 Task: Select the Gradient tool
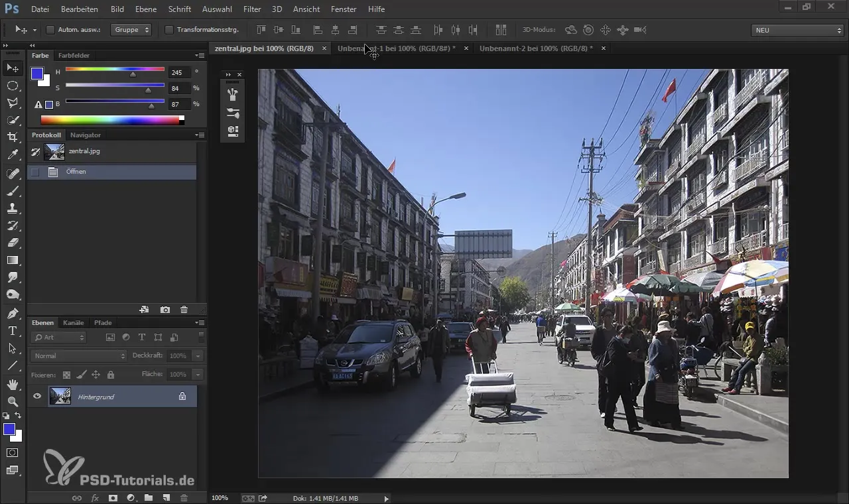tap(13, 260)
